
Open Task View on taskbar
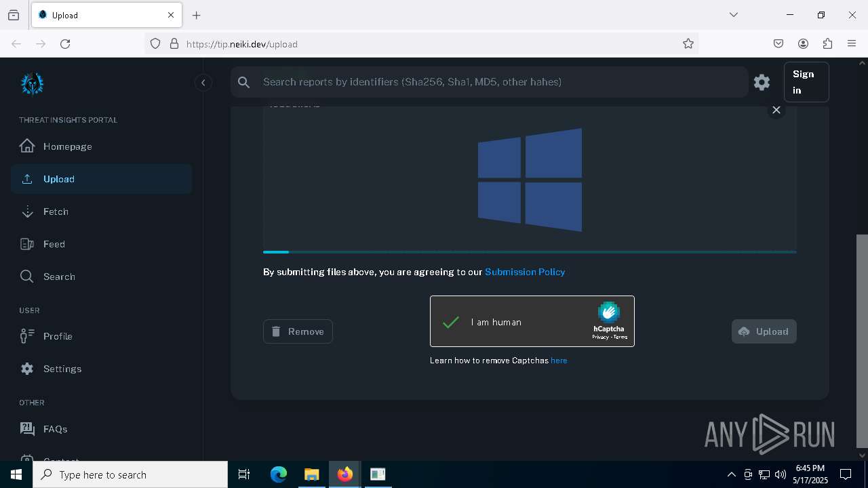point(244,474)
